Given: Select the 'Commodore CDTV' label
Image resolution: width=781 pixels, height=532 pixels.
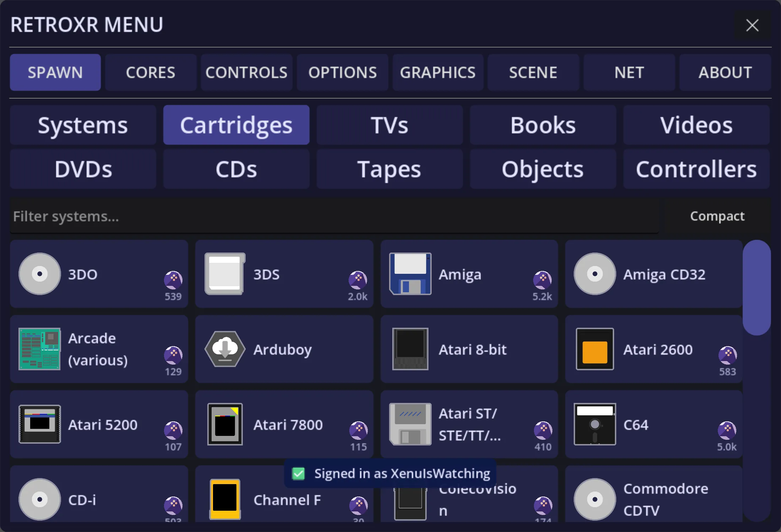Looking at the screenshot, I should (x=666, y=499).
